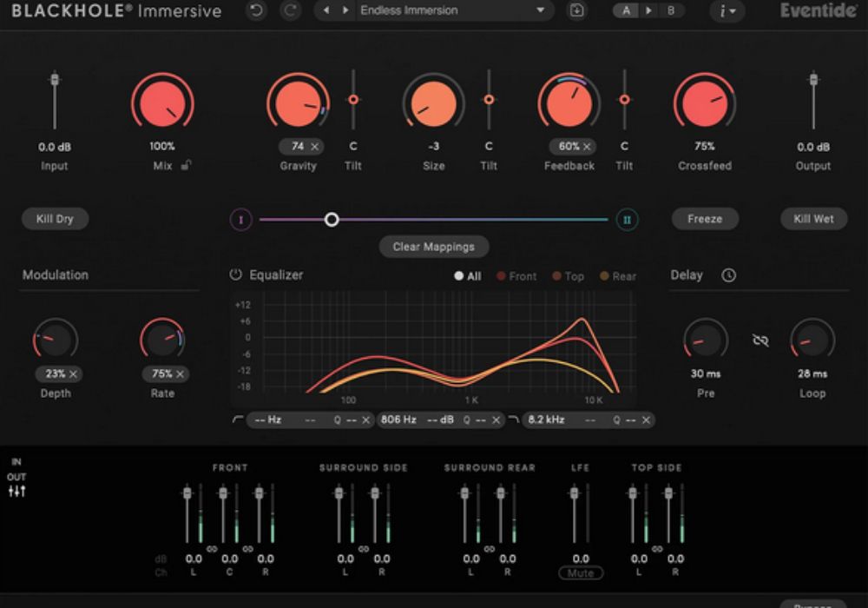Select the B compare slot
This screenshot has height=608, width=868.
670,10
